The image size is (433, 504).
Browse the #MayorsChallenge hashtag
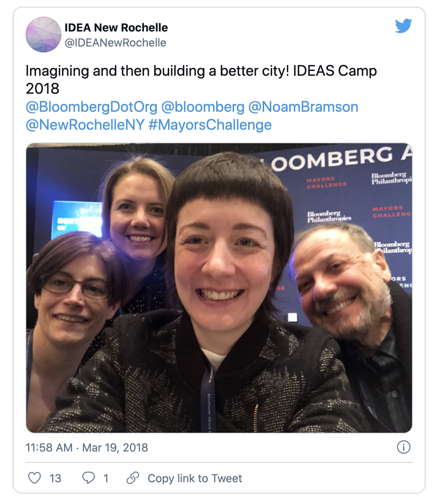point(210,125)
